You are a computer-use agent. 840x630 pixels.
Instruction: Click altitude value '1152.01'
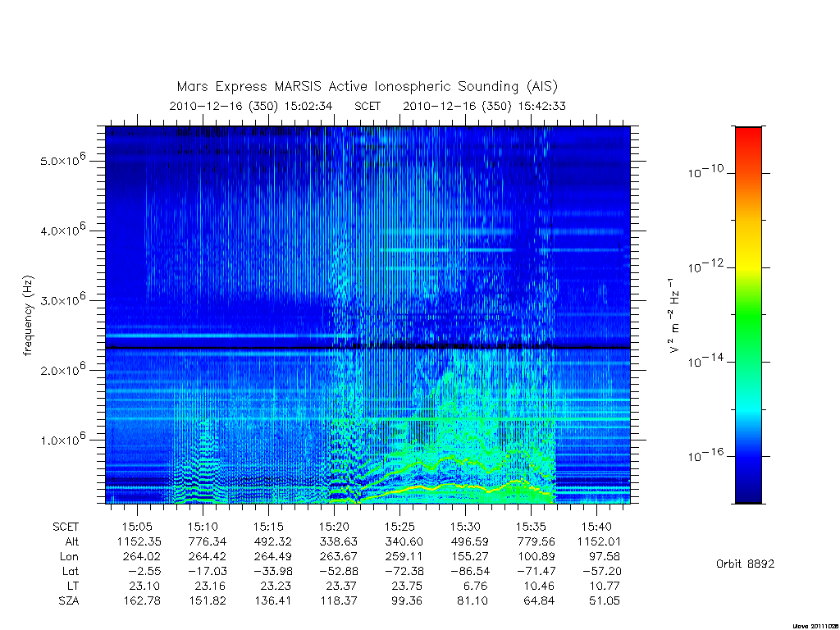coord(599,542)
